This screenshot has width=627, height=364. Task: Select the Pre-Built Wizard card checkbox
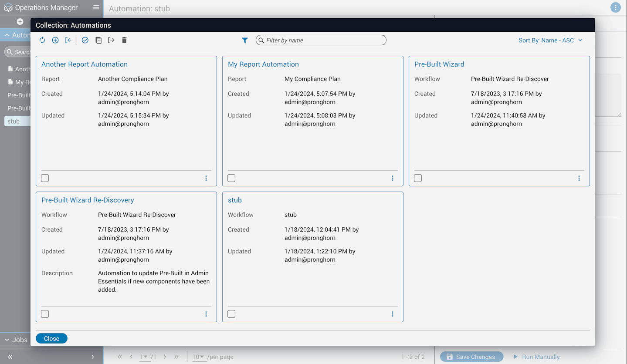(x=418, y=178)
